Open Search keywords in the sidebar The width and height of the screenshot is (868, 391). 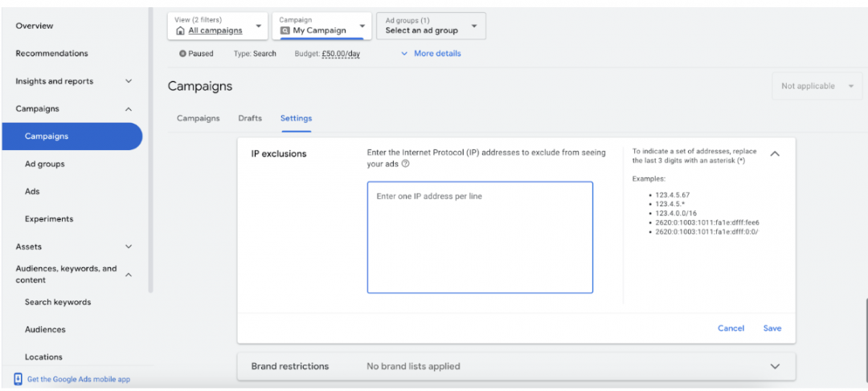[58, 302]
